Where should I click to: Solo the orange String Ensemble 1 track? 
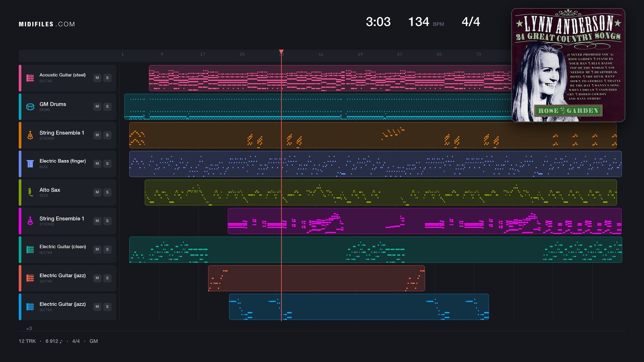point(107,135)
